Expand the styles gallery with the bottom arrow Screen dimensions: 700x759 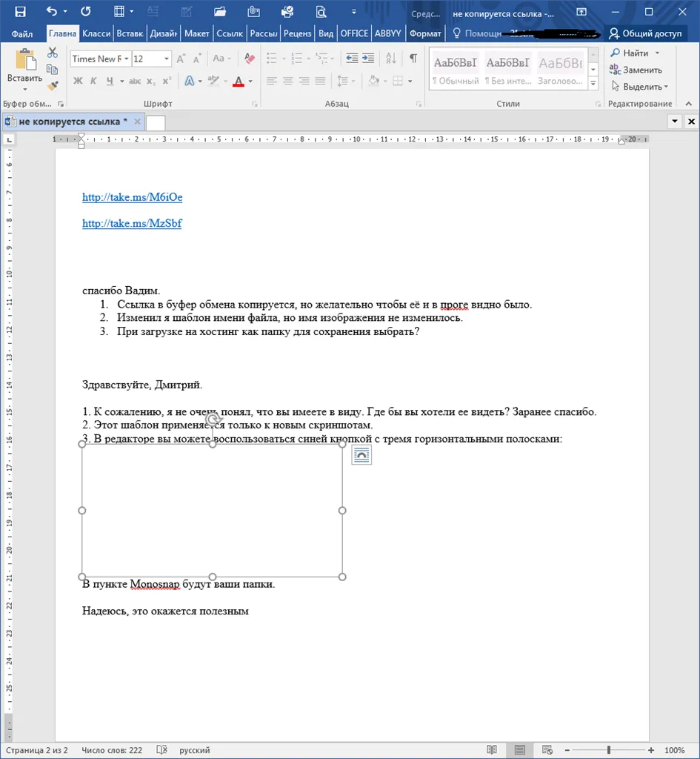pos(593,83)
